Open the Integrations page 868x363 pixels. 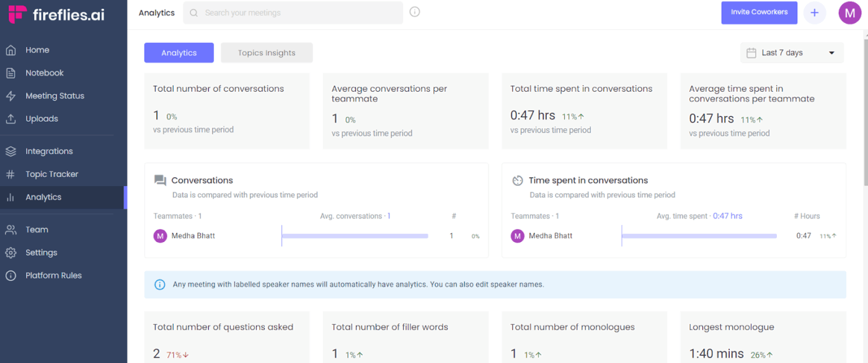coord(48,151)
